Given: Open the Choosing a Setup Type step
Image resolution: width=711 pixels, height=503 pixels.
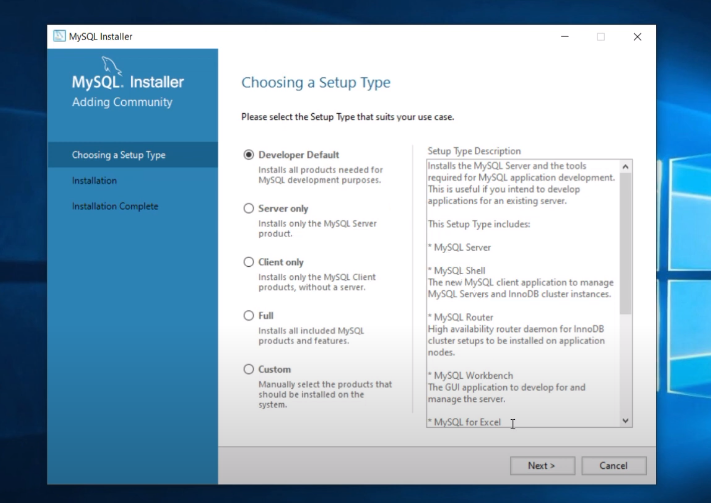Looking at the screenshot, I should point(132,155).
